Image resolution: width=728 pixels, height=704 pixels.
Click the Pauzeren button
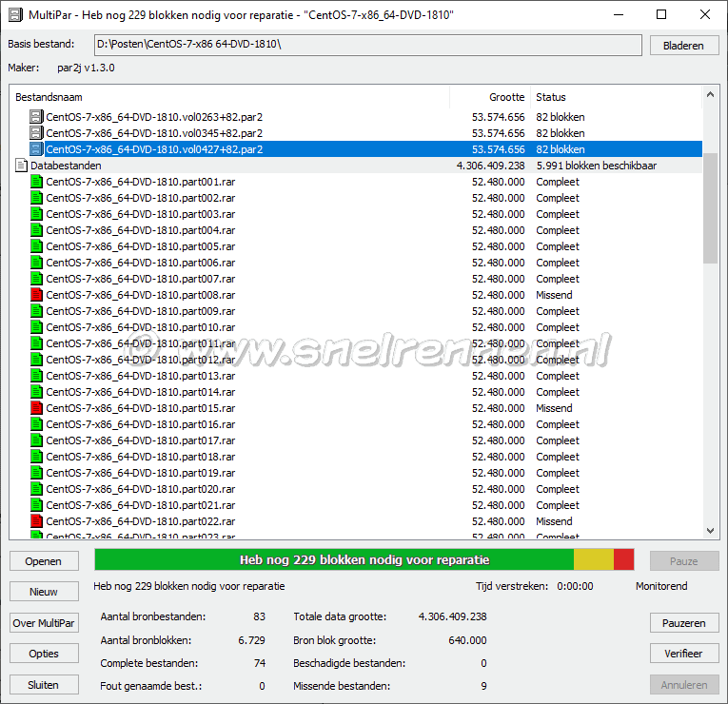[684, 623]
